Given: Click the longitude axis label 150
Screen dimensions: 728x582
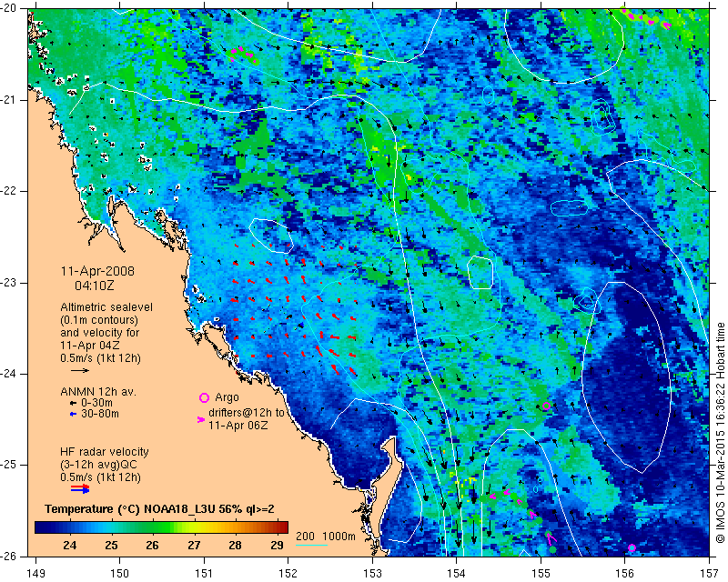Looking at the screenshot, I should pos(120,573).
